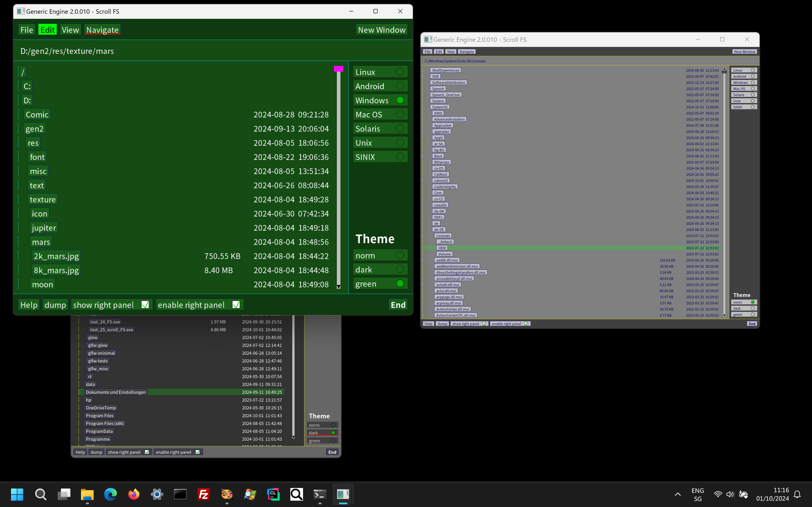Collapse the gen2 folder node
The width and height of the screenshot is (812, 507).
(34, 129)
